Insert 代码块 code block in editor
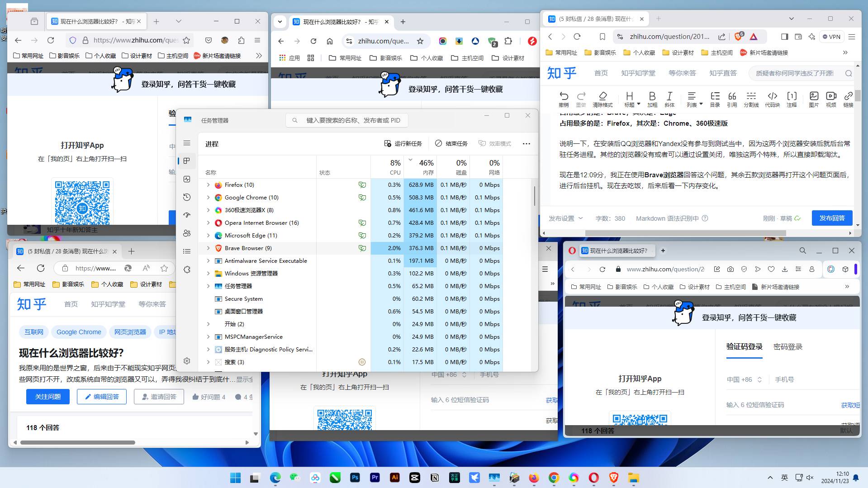Viewport: 868px width, 488px height. 772,99
